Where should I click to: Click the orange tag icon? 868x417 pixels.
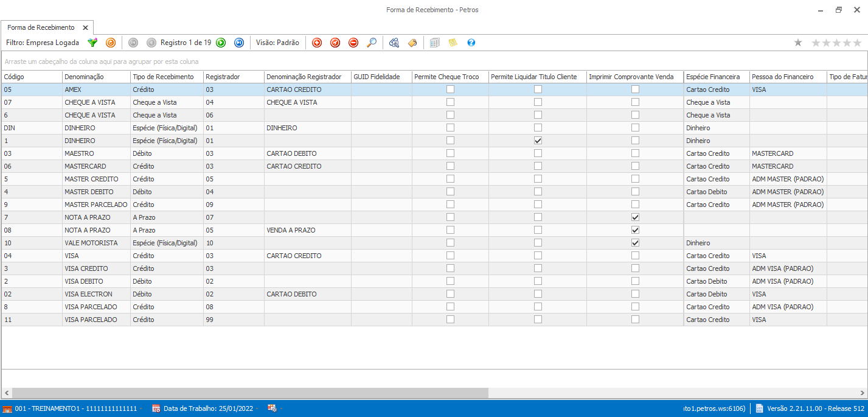pyautogui.click(x=412, y=43)
